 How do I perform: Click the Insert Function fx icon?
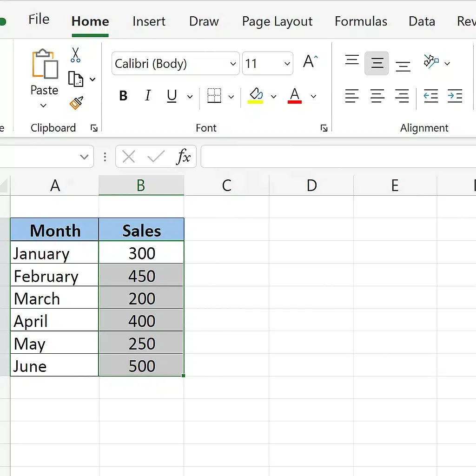tap(183, 157)
